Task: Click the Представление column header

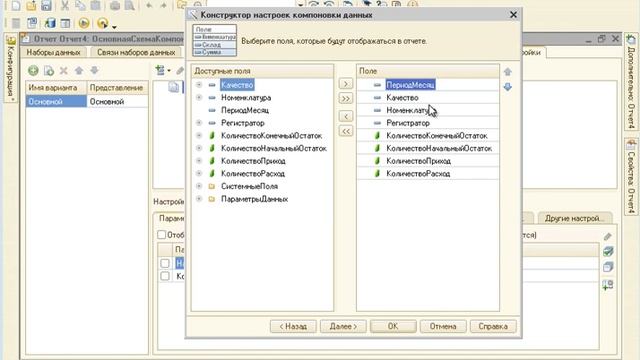Action: (118, 88)
